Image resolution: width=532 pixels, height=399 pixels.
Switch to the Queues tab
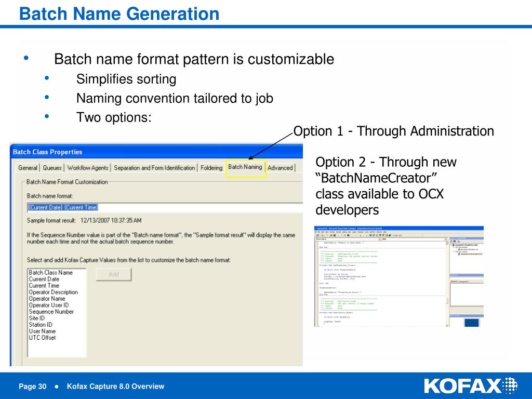pyautogui.click(x=52, y=168)
